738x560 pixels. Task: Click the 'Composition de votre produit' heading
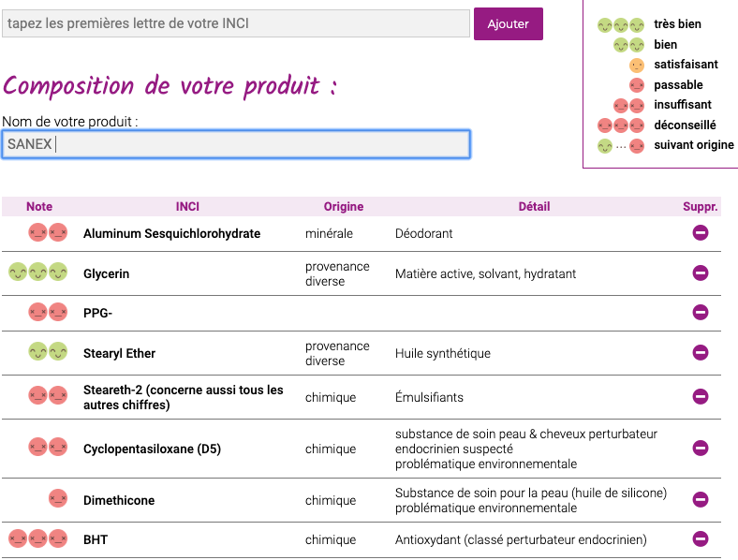[170, 86]
